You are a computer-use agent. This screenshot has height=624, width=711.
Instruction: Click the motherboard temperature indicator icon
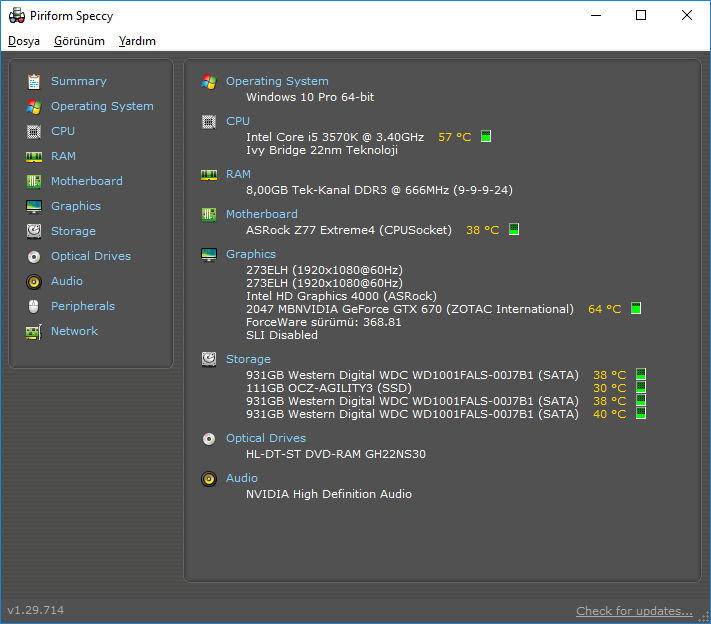coord(514,229)
